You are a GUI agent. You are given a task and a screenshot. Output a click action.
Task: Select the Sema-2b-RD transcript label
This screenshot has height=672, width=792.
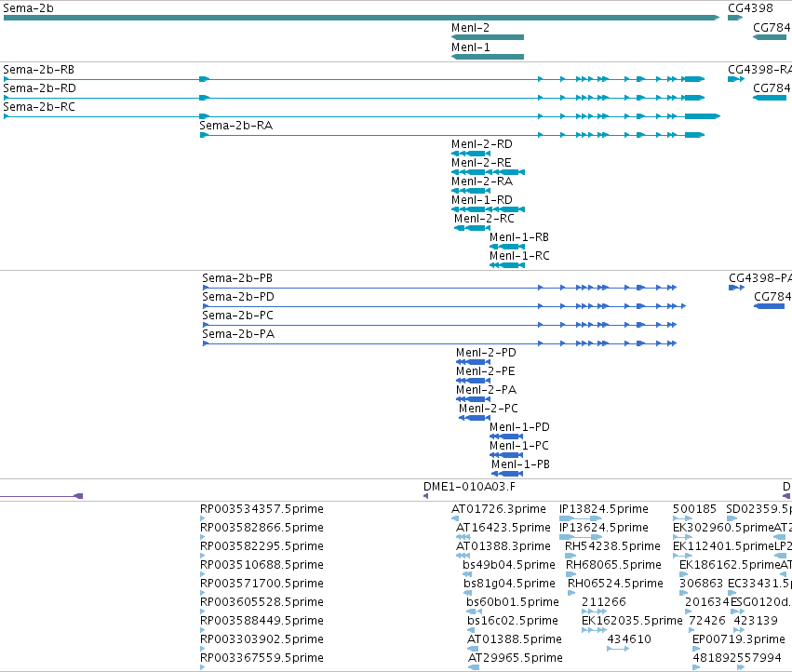click(39, 88)
